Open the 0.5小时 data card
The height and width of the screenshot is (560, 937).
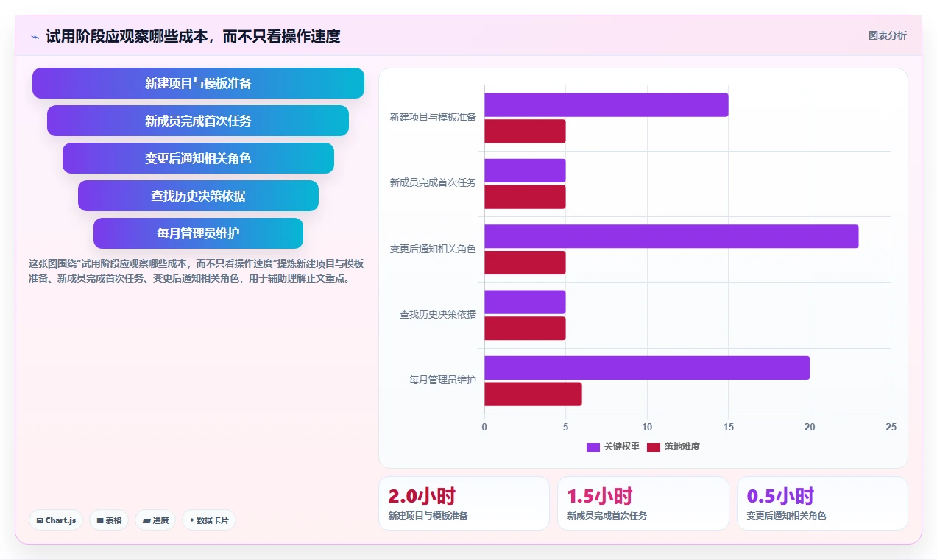pos(822,503)
